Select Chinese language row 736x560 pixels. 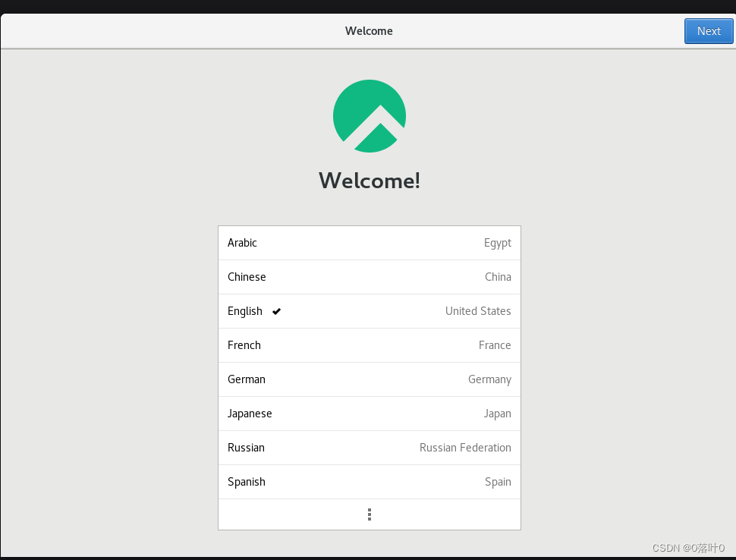click(370, 277)
